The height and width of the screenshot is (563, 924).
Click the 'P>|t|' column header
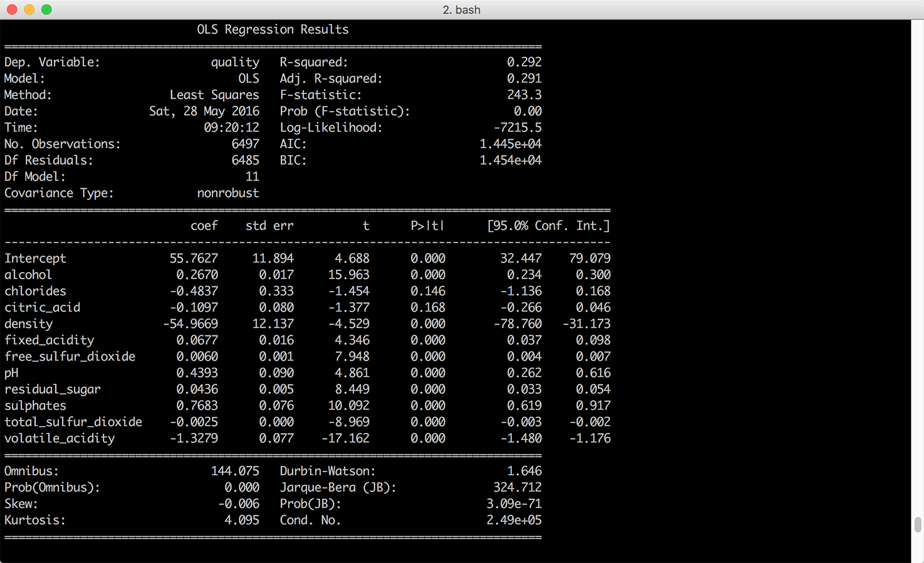click(427, 226)
